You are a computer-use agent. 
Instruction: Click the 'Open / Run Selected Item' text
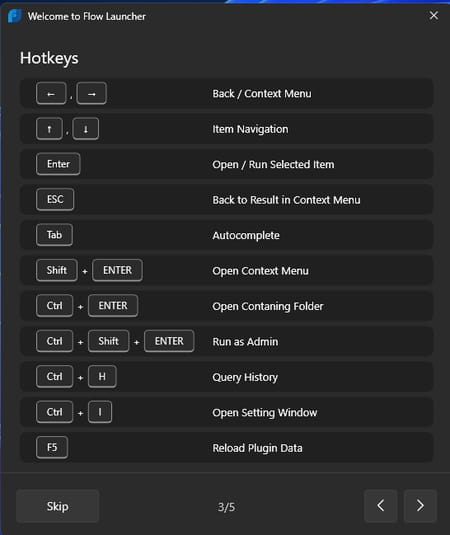(x=273, y=164)
